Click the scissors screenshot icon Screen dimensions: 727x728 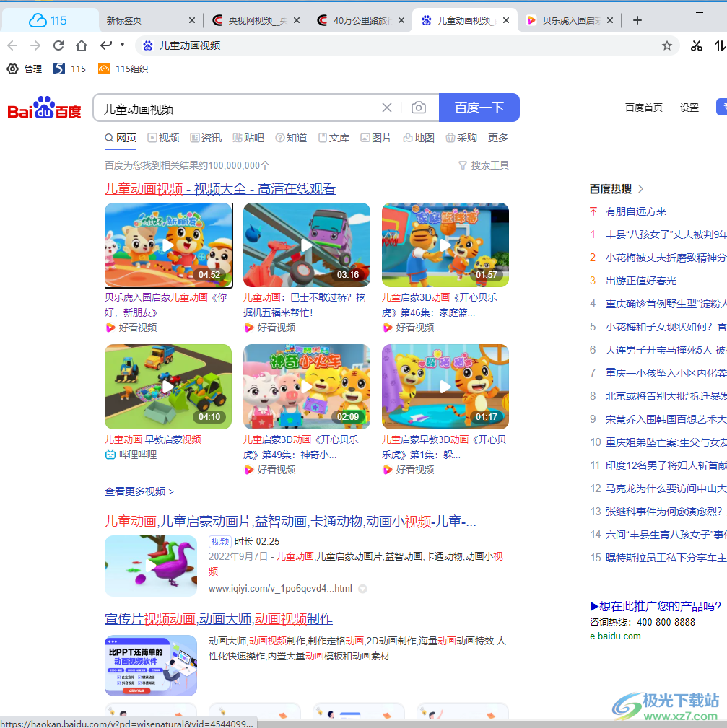[696, 45]
